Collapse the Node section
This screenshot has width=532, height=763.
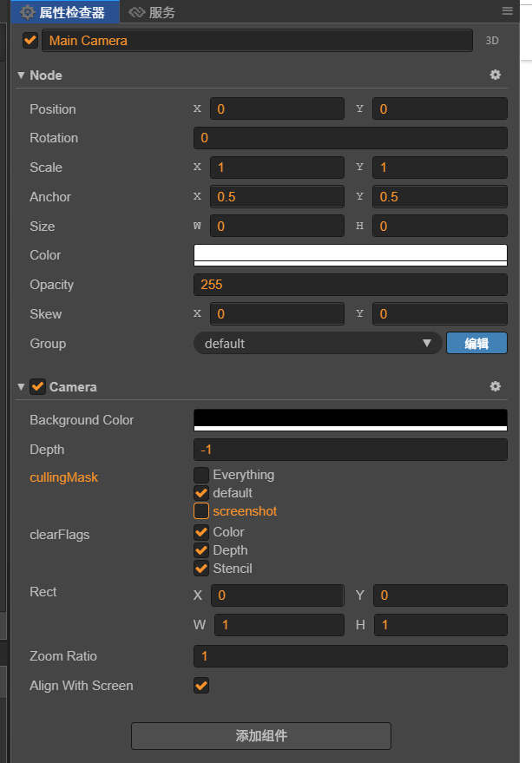pyautogui.click(x=21, y=76)
